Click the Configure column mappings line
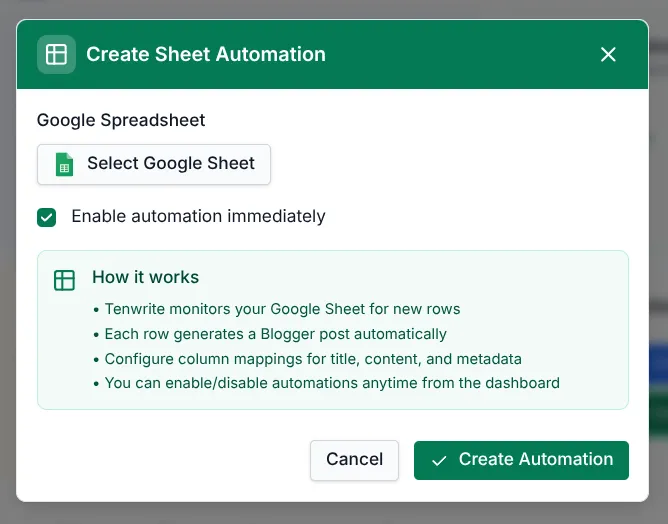The width and height of the screenshot is (668, 524). point(313,359)
